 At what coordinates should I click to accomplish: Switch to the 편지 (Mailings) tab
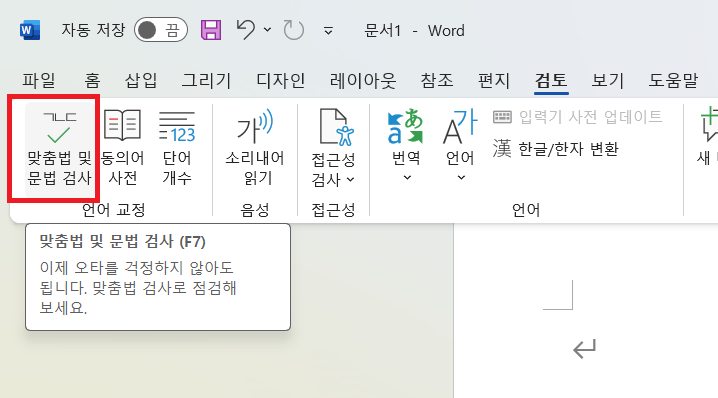click(x=494, y=81)
